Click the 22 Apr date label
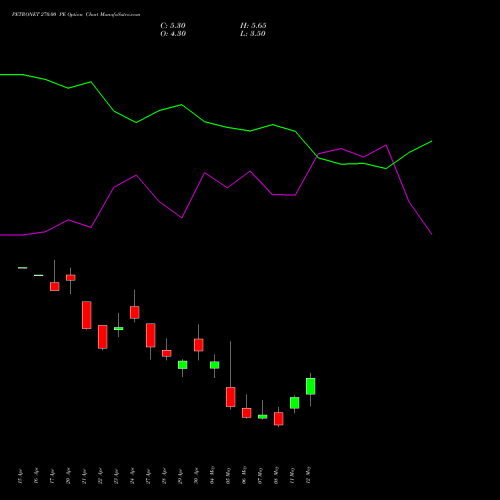 coord(100,476)
